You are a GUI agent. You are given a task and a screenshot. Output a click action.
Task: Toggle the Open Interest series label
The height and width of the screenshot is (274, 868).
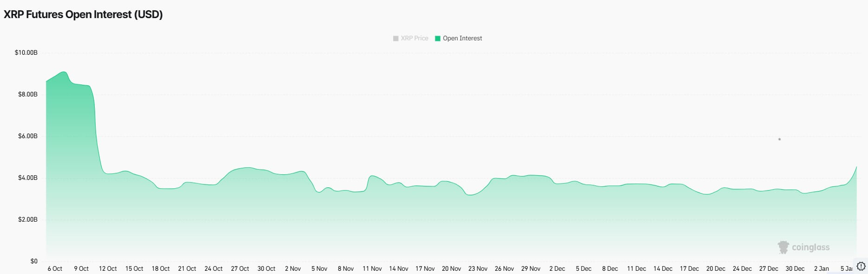[462, 38]
